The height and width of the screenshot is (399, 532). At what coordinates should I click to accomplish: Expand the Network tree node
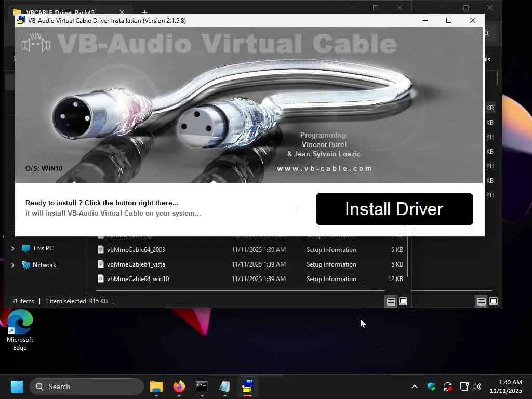[x=12, y=265]
